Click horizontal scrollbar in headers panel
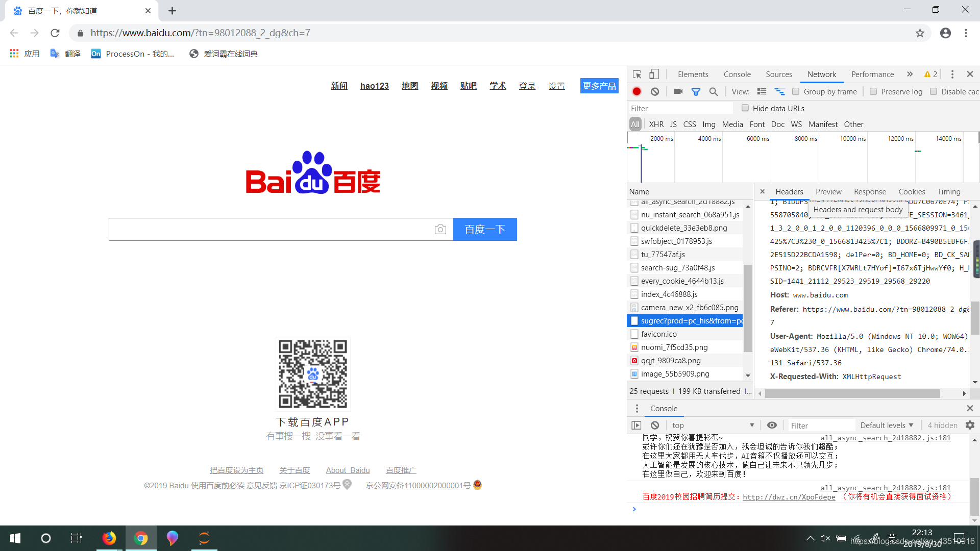This screenshot has height=551, width=980. [x=852, y=394]
